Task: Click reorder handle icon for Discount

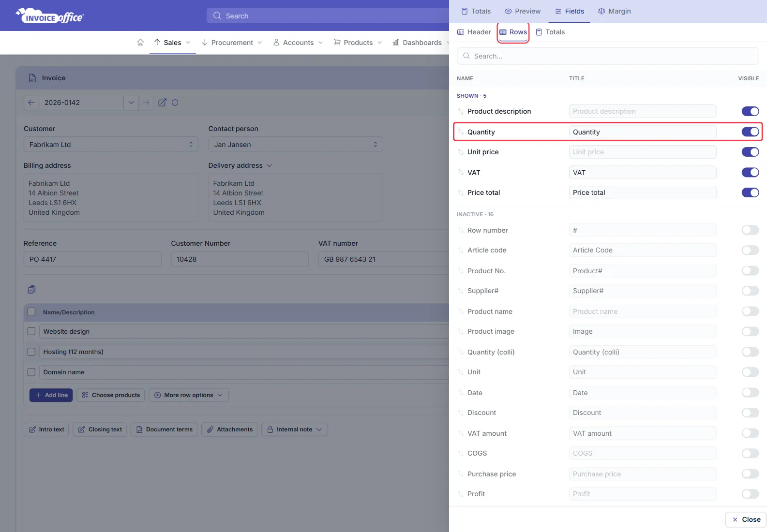Action: [461, 413]
